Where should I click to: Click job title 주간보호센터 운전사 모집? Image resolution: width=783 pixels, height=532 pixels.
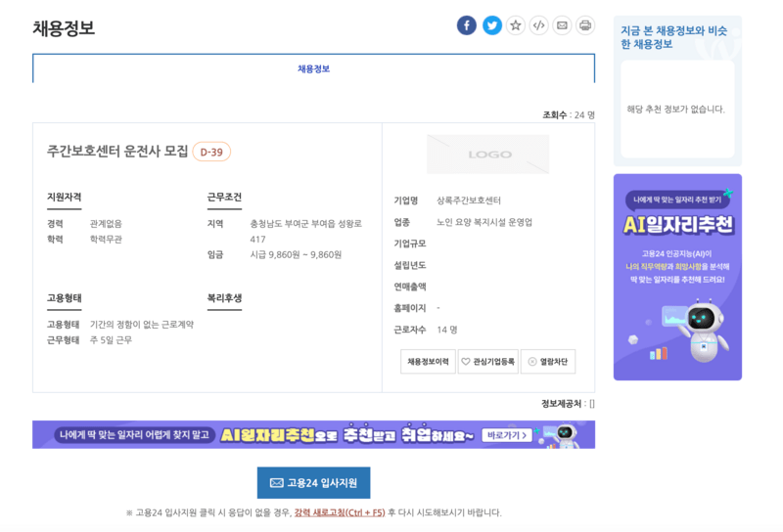coord(117,151)
